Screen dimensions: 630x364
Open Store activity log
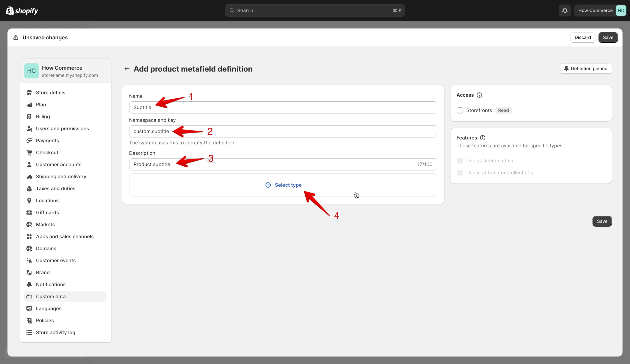pyautogui.click(x=65, y=333)
